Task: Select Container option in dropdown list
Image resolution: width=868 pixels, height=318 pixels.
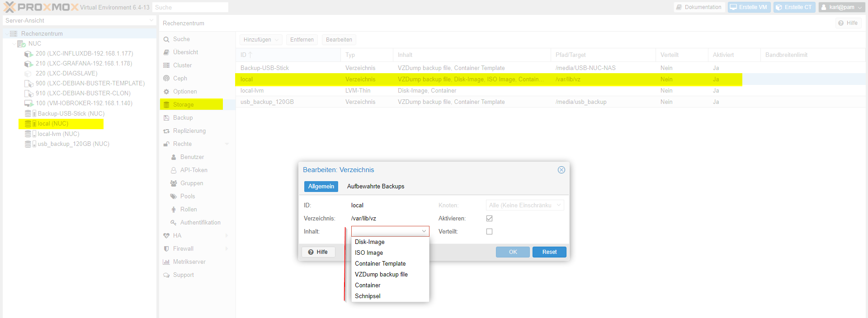Action: (390, 285)
